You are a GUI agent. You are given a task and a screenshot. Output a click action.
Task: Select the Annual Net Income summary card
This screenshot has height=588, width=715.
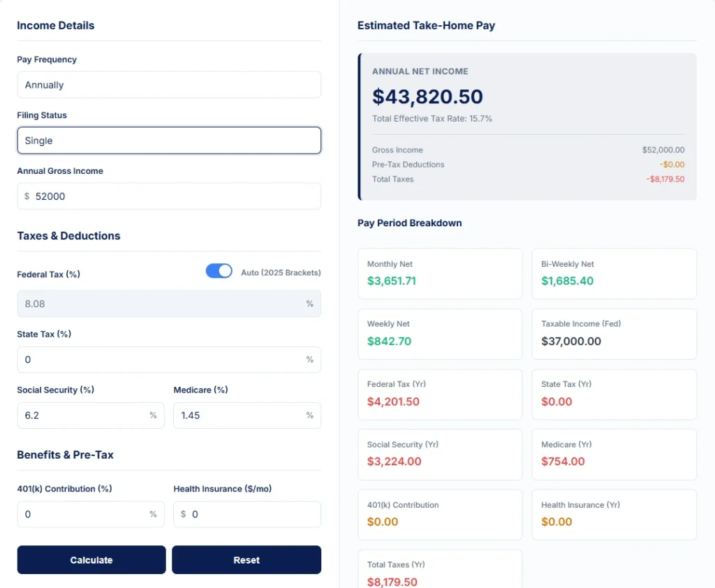pos(527,126)
